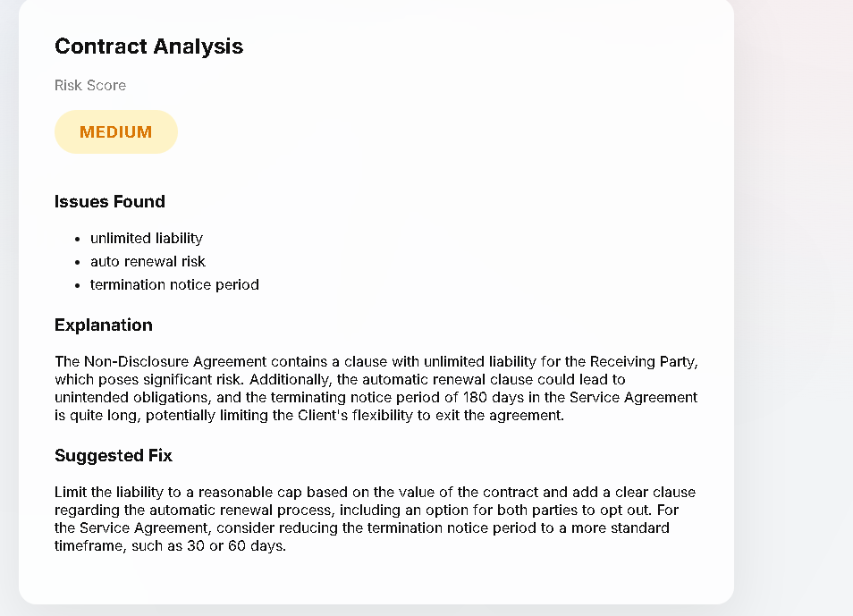Screen dimensions: 853x616
Task: Click the Risk Score label
Action: (x=90, y=86)
